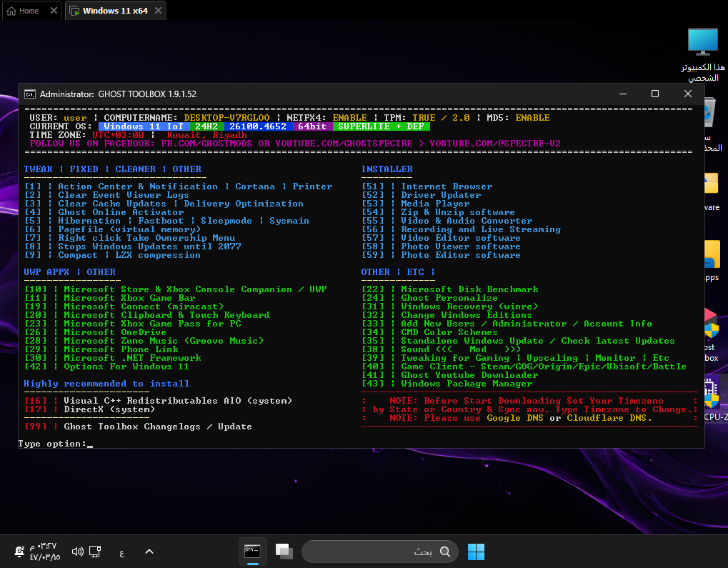Click 'Microsoft .NET Framework' entry
Viewport: 728px width, 568px height.
coord(113,358)
